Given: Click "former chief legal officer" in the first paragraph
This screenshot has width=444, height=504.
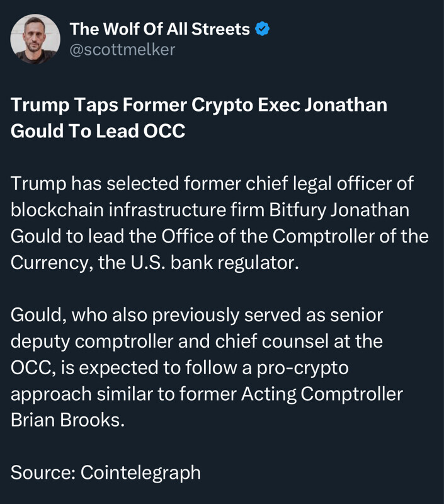Looking at the screenshot, I should click(x=314, y=183).
